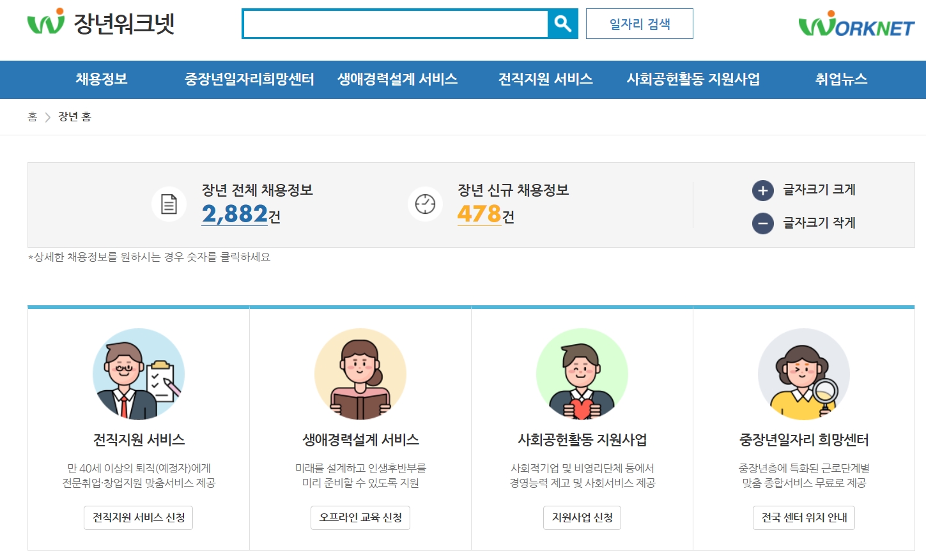Screen dimensions: 926x560
Task: Open the 전직지원 서비스 menu in navigation bar
Action: coord(546,79)
